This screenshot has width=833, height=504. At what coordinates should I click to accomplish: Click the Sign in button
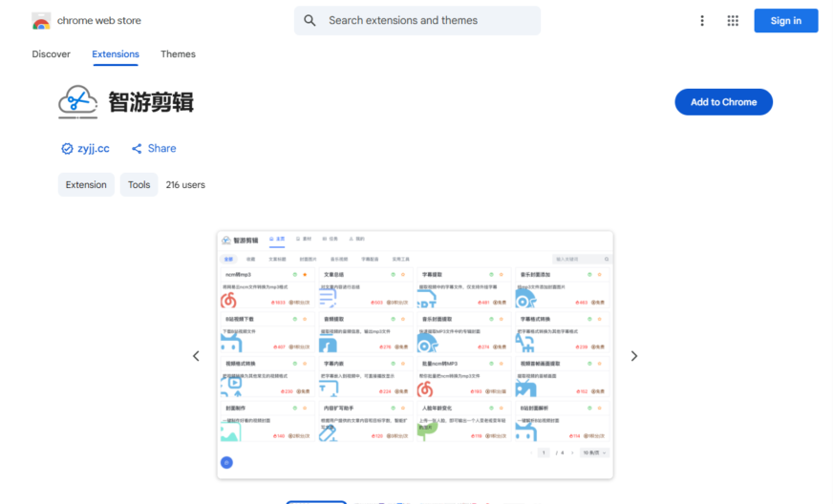[x=786, y=21]
